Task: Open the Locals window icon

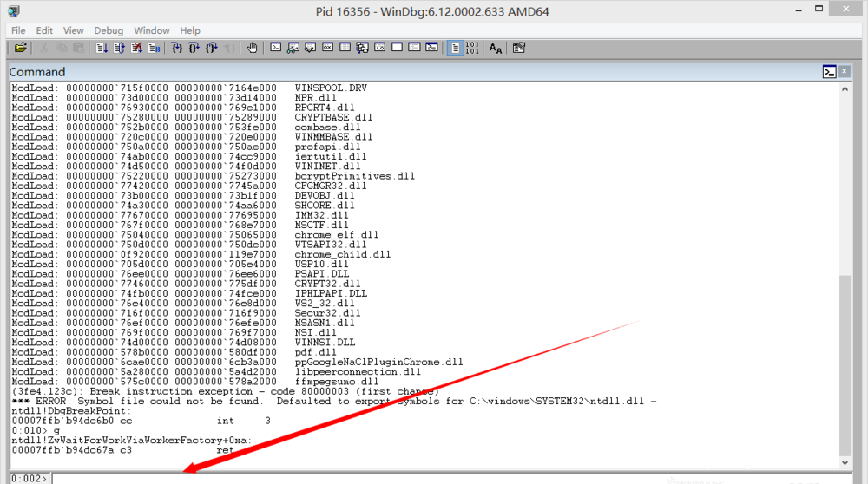Action: click(310, 48)
